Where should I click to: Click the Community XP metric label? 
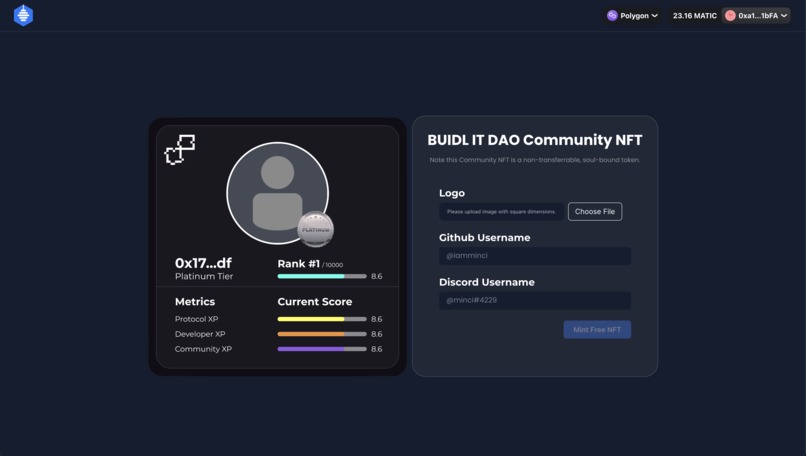[x=203, y=349]
